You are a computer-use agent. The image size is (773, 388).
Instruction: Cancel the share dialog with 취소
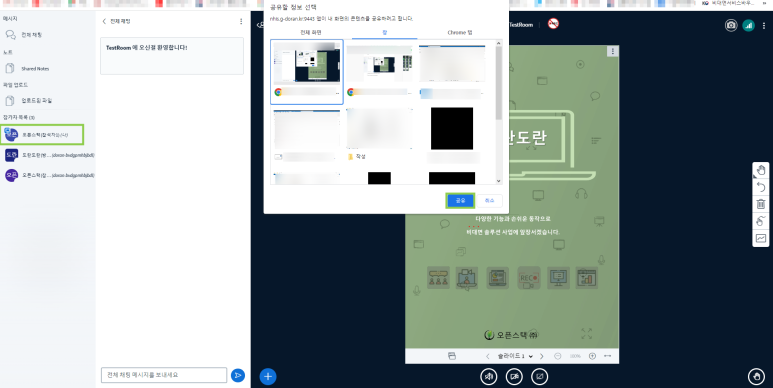coord(489,201)
